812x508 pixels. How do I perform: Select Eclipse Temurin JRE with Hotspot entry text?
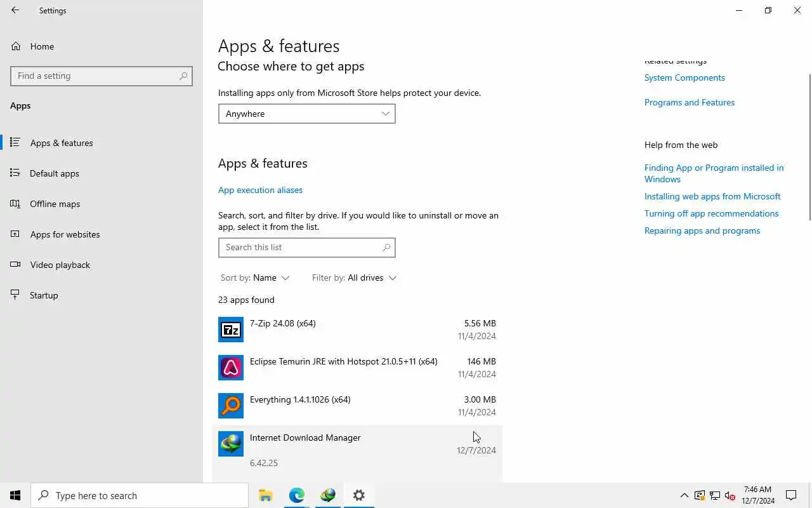(x=343, y=361)
